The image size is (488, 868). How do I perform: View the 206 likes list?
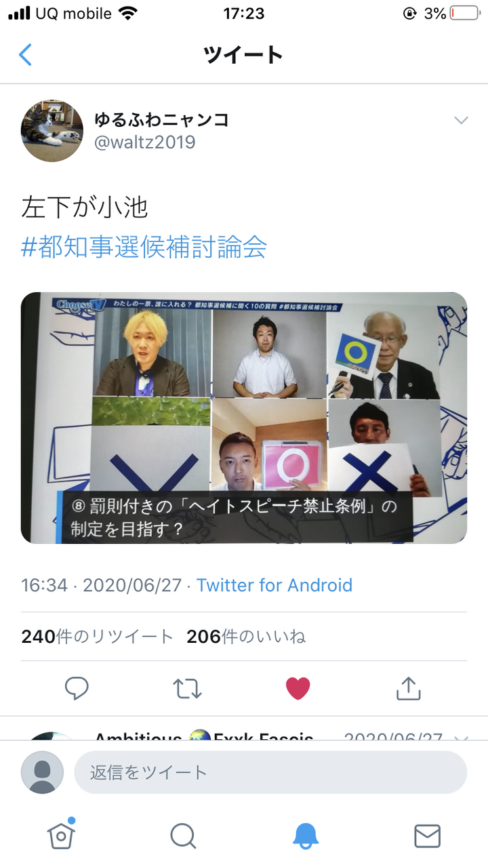tap(246, 636)
